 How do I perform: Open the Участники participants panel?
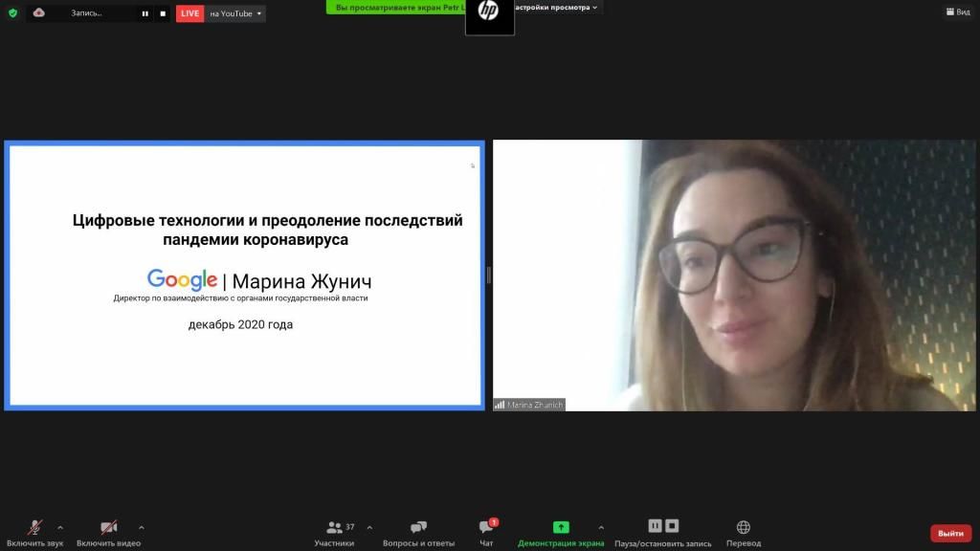[x=334, y=534]
